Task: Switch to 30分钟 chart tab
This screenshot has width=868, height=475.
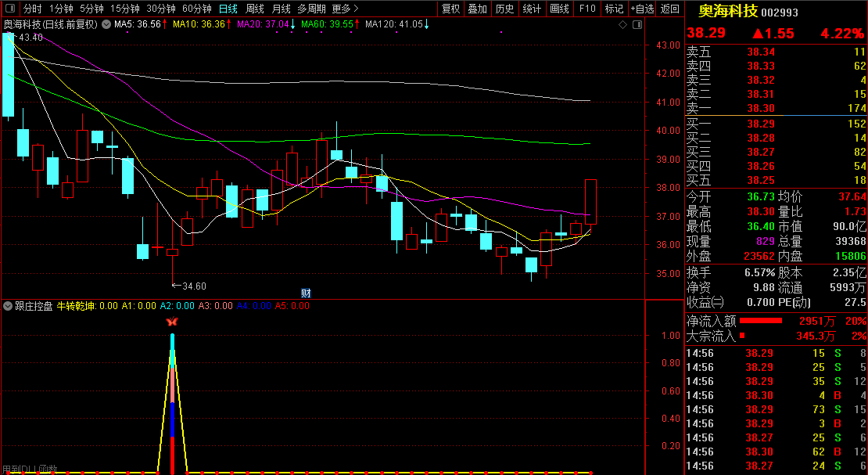Action: click(161, 9)
